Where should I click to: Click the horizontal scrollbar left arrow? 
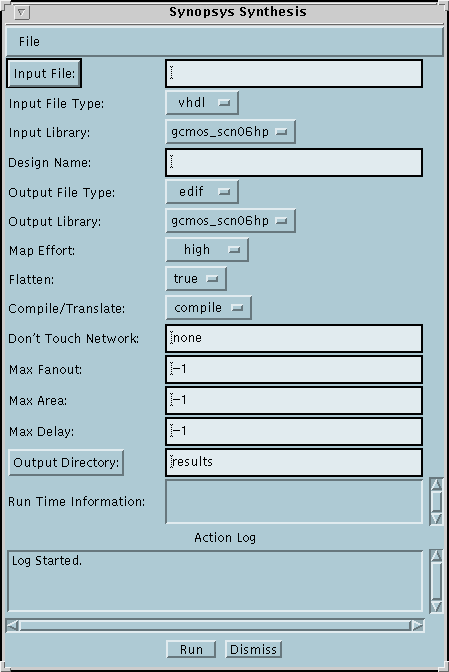(12, 625)
